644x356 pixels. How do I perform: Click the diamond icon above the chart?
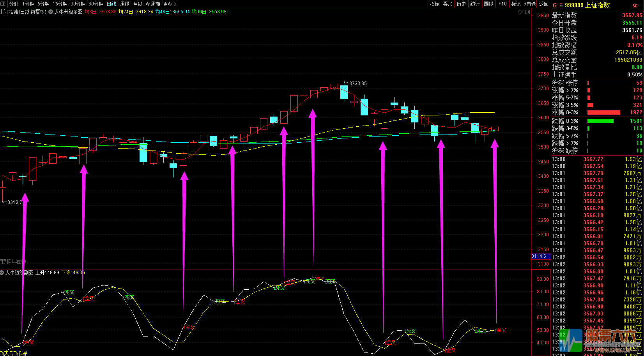click(520, 12)
